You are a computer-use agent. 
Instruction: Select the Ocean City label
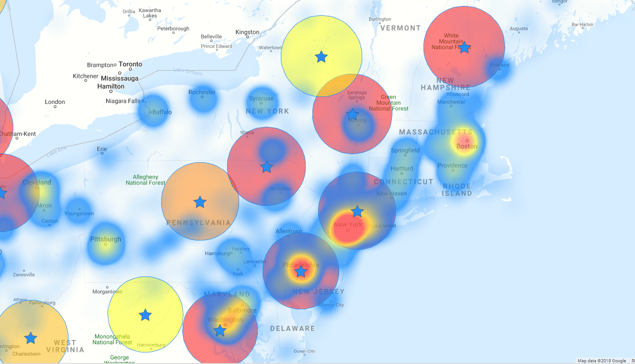[304, 351]
